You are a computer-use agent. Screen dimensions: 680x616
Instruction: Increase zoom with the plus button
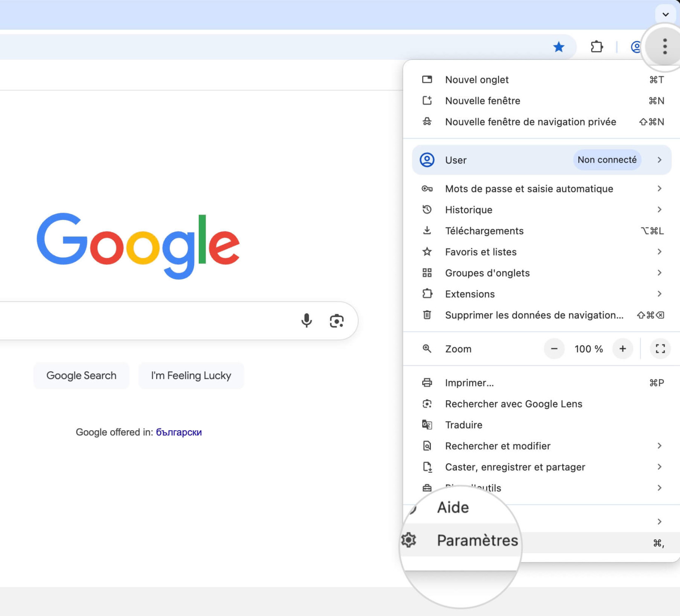pyautogui.click(x=623, y=349)
